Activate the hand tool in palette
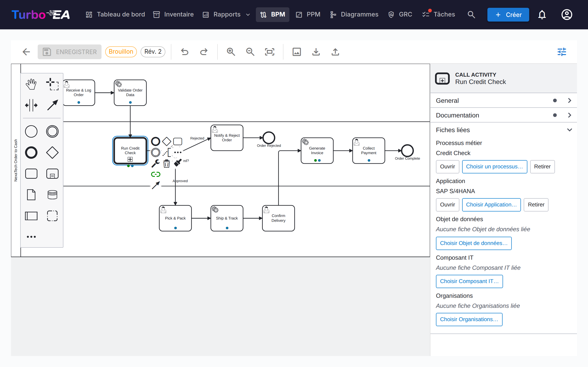 pos(31,84)
